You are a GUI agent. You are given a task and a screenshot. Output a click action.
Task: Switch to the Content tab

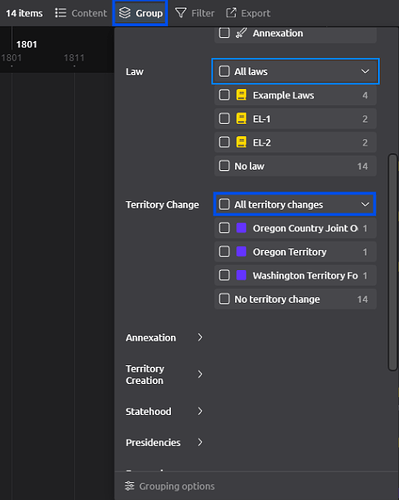pos(81,13)
